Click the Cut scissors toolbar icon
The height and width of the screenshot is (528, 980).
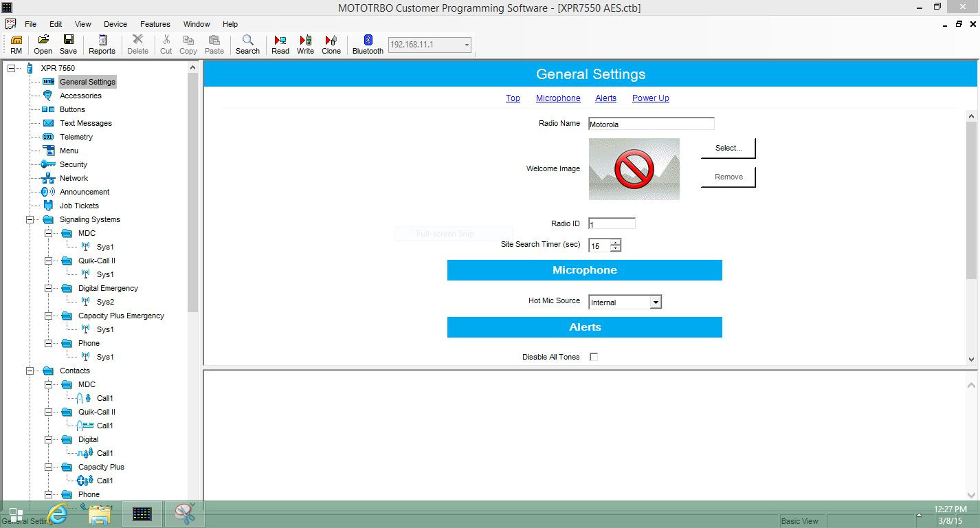pyautogui.click(x=166, y=45)
